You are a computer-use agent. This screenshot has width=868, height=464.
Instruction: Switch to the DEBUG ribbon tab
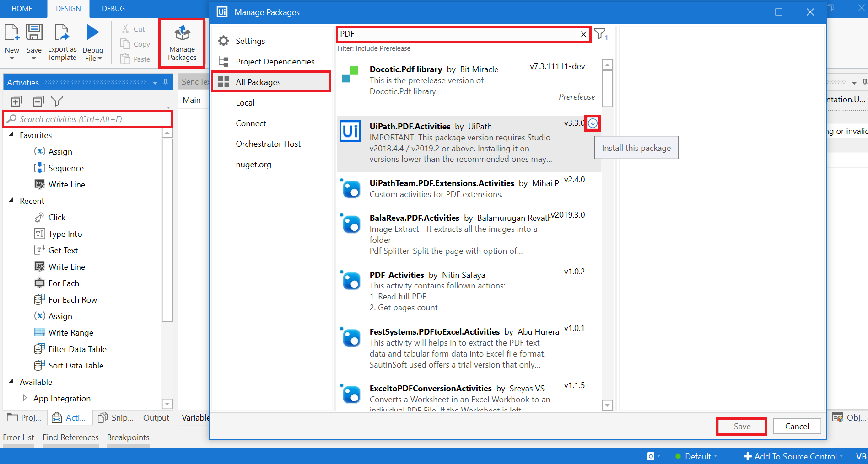pos(113,9)
